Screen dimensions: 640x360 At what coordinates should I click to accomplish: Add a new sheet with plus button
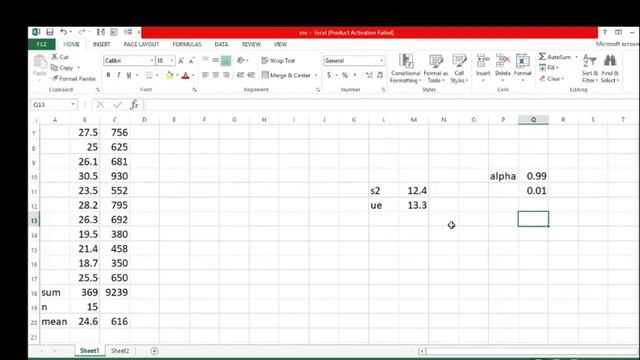[154, 351]
